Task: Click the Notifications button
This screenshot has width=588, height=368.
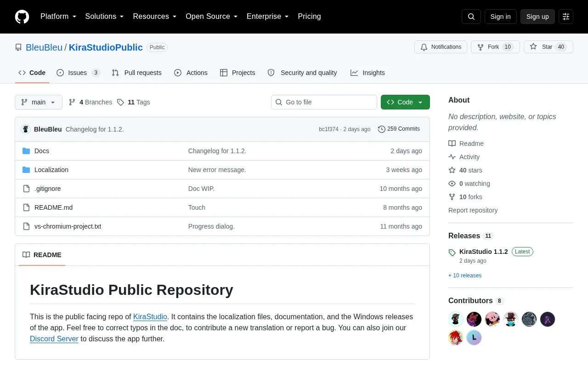Action: (x=441, y=47)
